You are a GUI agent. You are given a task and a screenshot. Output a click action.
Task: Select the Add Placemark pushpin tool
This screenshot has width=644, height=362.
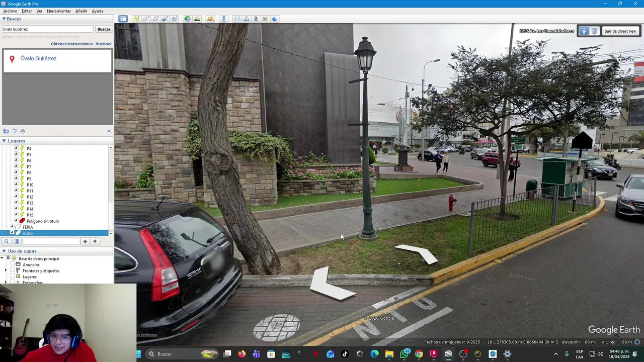136,19
